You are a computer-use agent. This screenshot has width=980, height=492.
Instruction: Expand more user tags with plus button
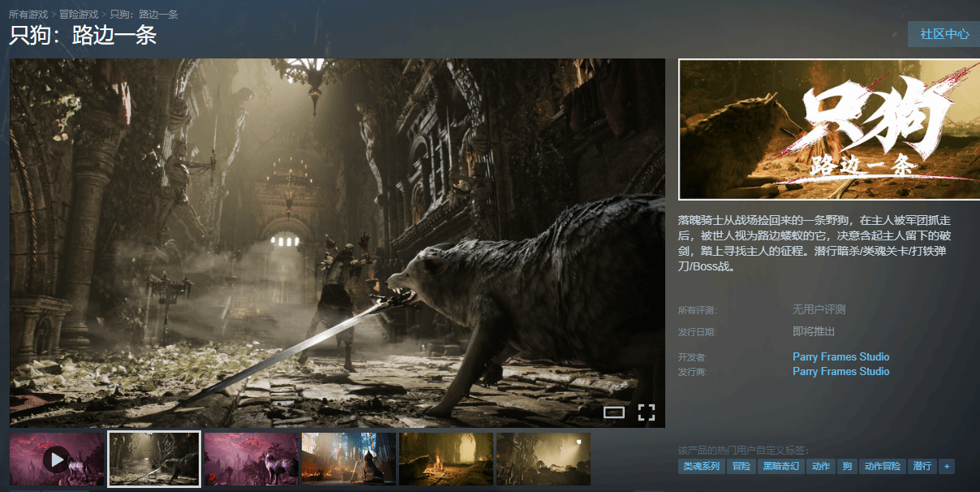point(946,466)
